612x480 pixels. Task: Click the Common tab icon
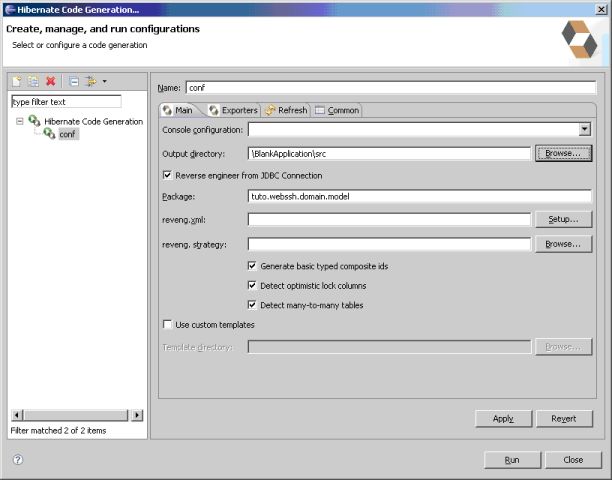320,110
